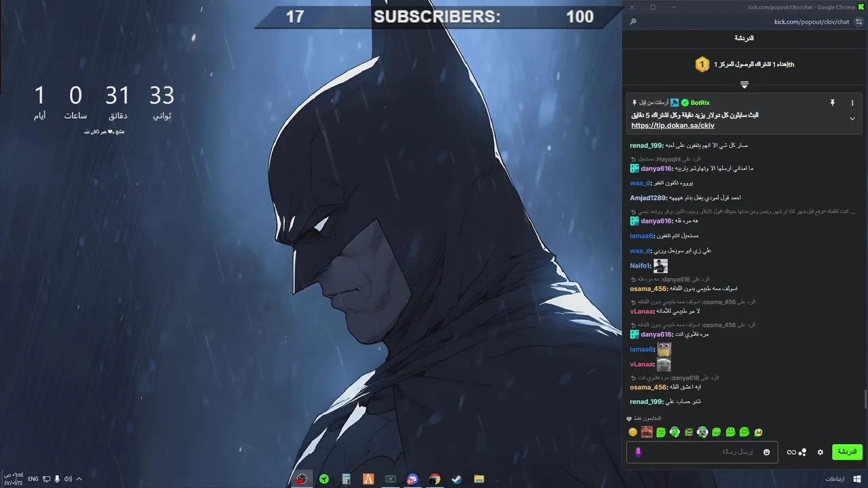The width and height of the screenshot is (868, 488).
Task: Open renad_199 profile from top message
Action: pyautogui.click(x=646, y=145)
